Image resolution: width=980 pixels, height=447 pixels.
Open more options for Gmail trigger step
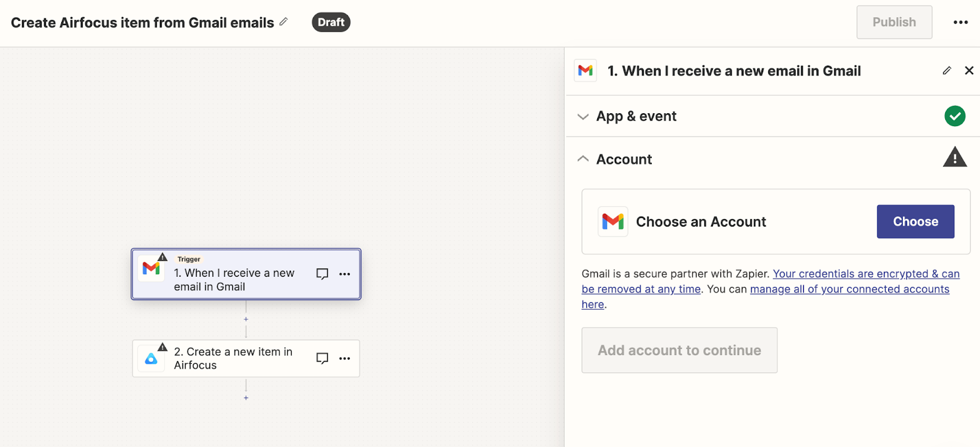(345, 274)
